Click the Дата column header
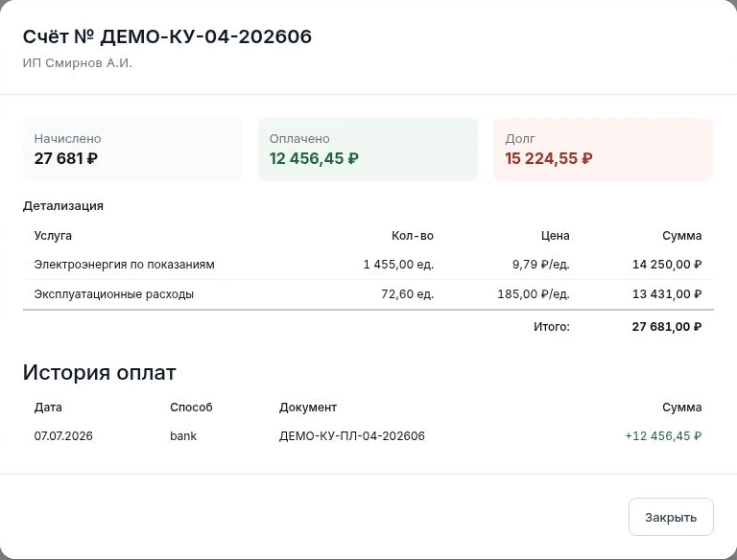 (x=48, y=407)
